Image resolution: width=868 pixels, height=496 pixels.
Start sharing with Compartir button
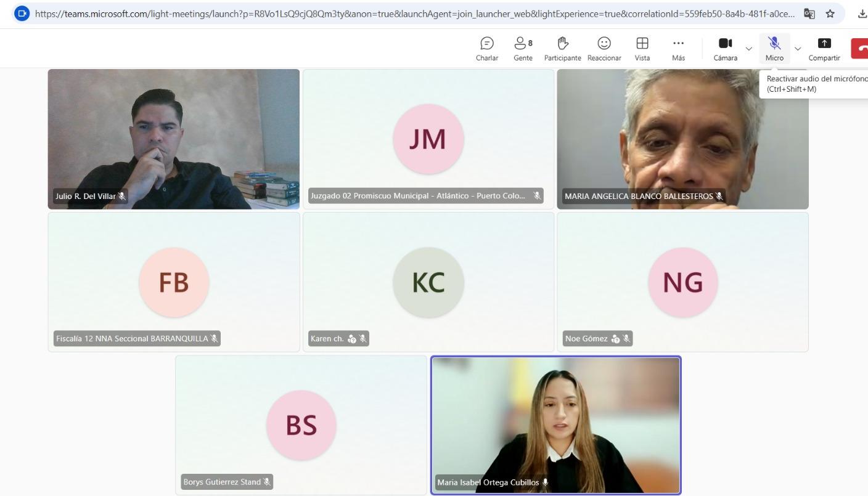click(824, 49)
